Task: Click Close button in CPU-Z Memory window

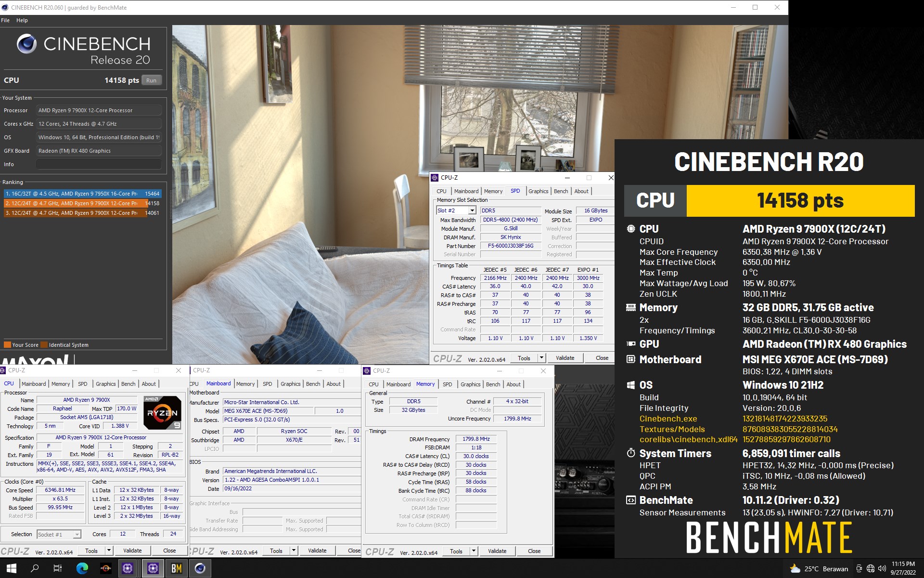Action: [x=534, y=551]
